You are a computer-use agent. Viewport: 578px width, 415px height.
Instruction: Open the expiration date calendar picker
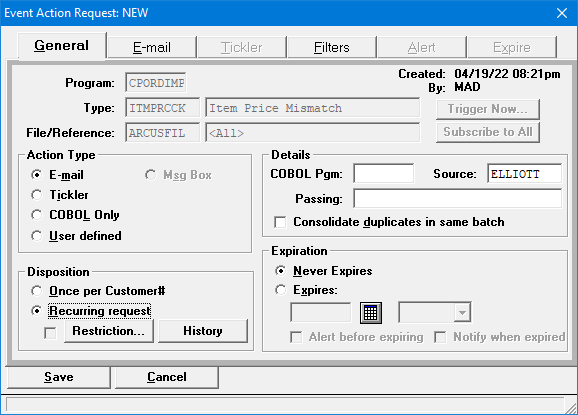coord(370,313)
